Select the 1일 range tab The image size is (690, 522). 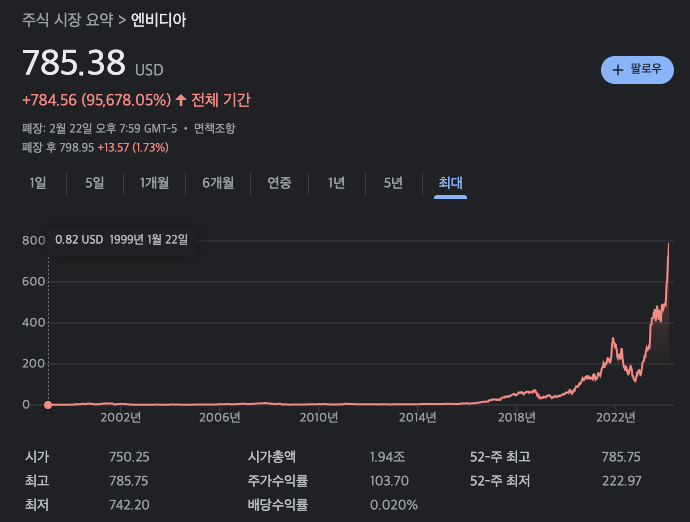[x=38, y=183]
